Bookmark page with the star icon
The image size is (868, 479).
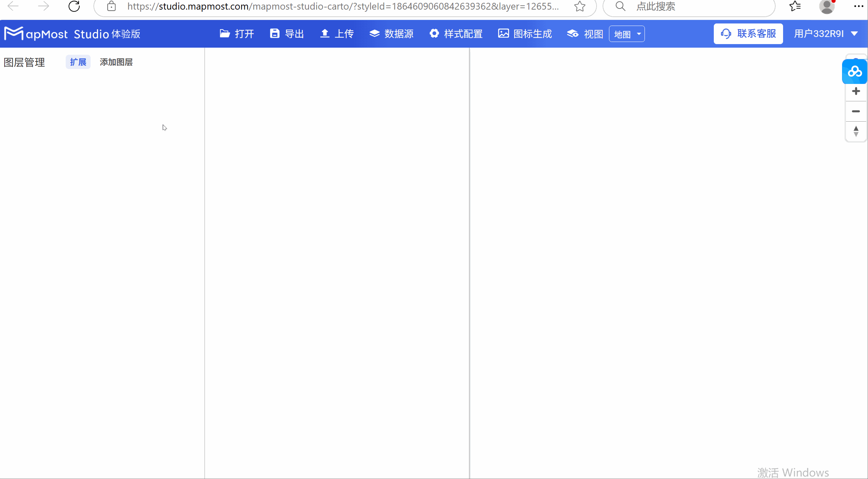pyautogui.click(x=579, y=6)
